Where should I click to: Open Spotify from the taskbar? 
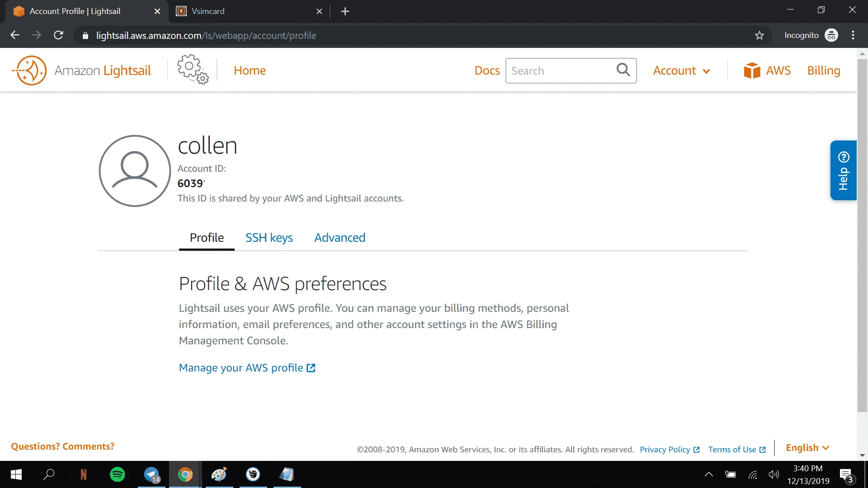118,474
